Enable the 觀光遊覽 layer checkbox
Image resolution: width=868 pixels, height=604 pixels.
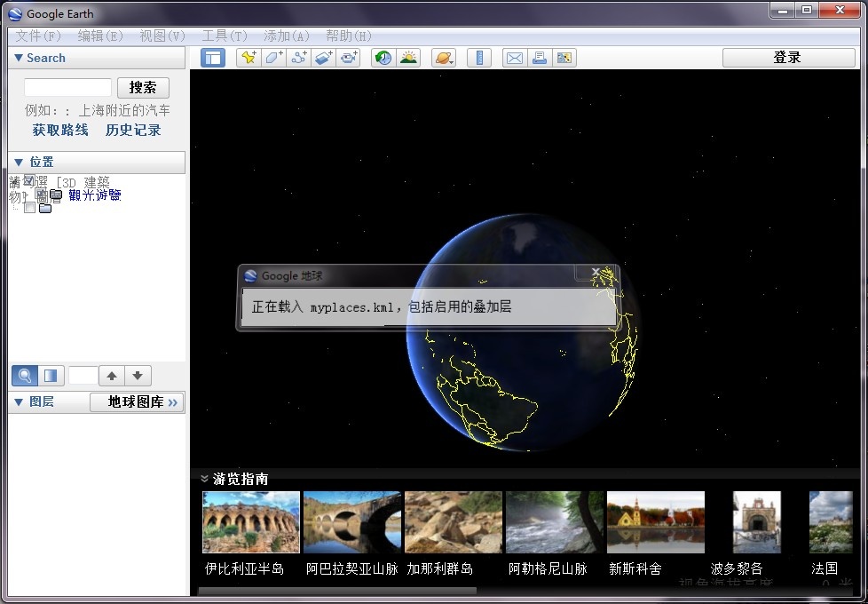pos(31,196)
